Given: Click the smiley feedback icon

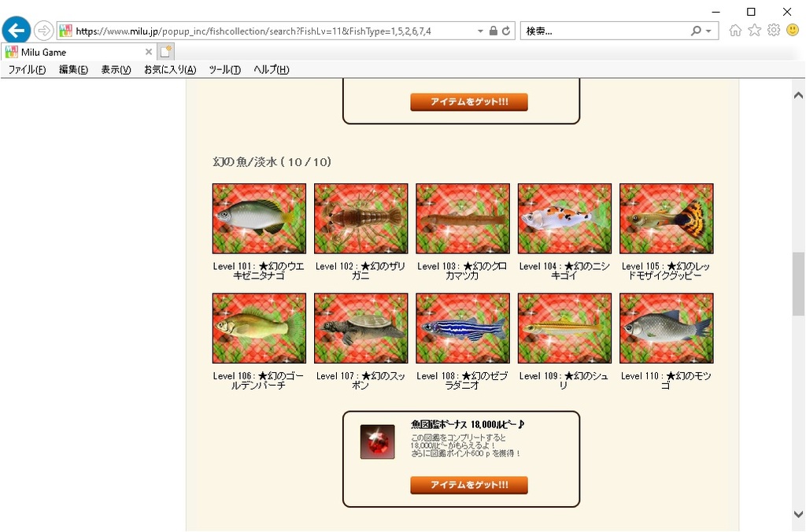Looking at the screenshot, I should [x=793, y=31].
